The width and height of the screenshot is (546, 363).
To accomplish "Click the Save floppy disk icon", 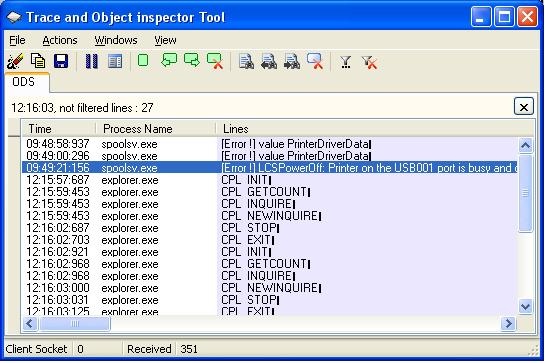I will pos(61,61).
